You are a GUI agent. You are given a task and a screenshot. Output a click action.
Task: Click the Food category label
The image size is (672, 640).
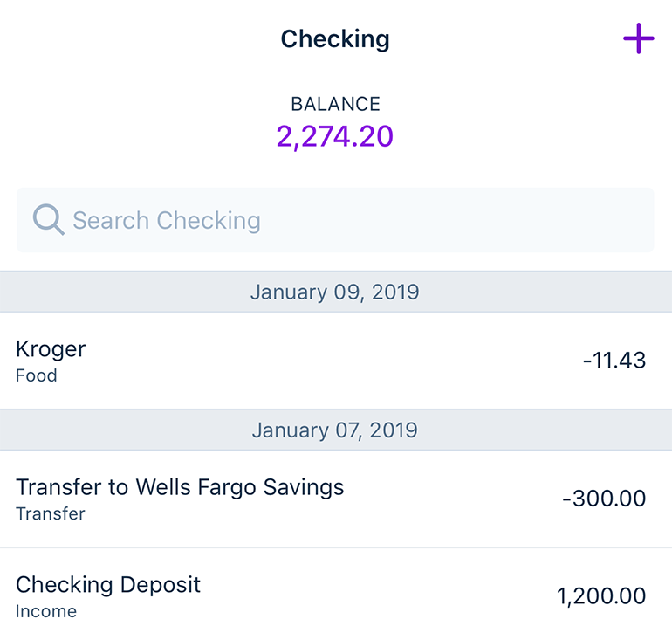[37, 375]
